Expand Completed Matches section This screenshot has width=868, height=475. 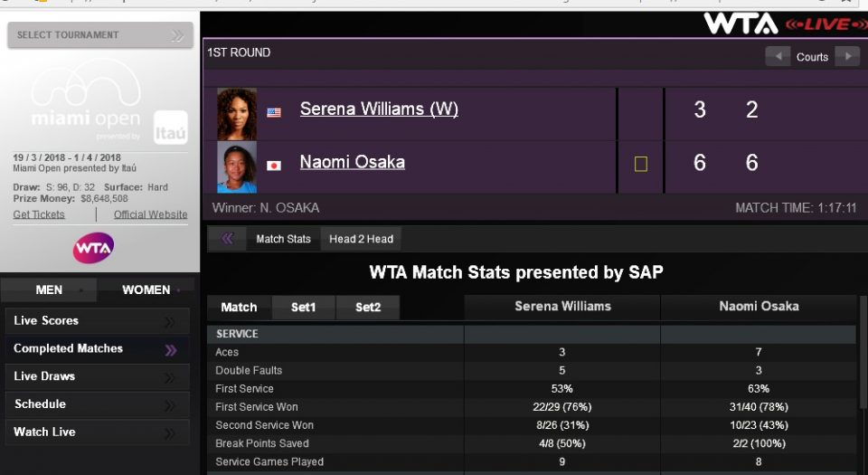click(x=98, y=349)
